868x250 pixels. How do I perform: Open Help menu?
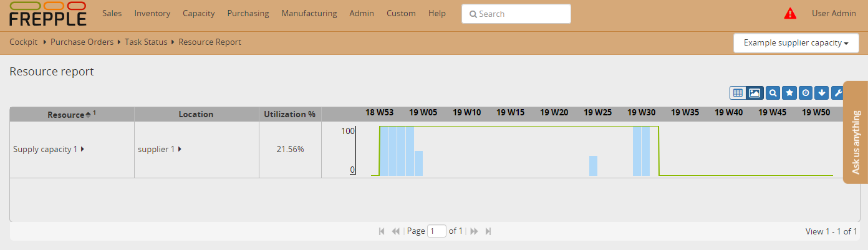[437, 13]
